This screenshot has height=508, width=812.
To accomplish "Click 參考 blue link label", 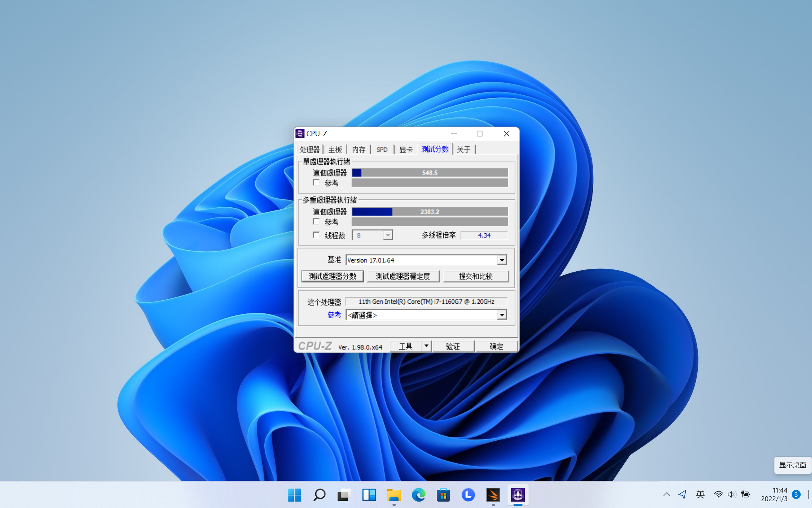I will click(x=334, y=315).
